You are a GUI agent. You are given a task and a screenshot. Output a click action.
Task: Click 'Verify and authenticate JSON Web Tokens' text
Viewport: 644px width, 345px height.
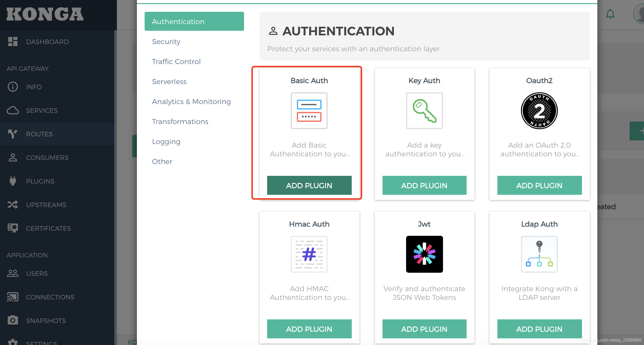424,293
